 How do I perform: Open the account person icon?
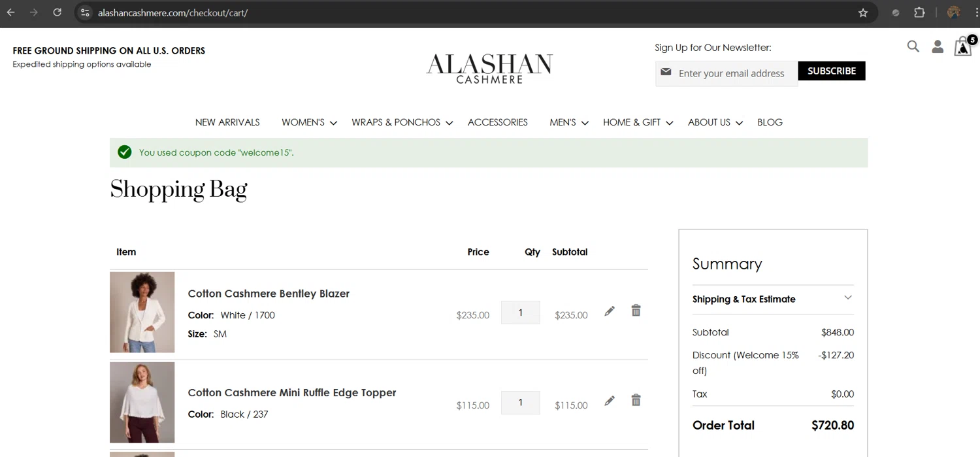[x=938, y=46]
